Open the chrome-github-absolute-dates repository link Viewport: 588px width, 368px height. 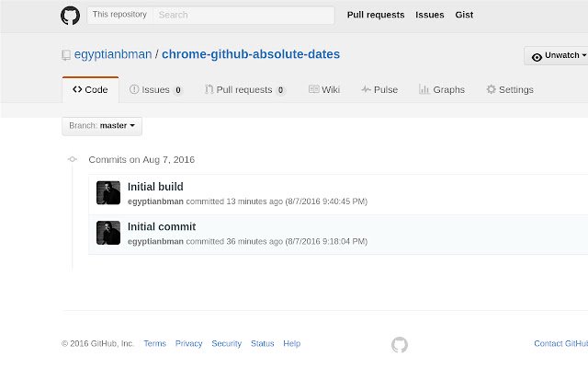[251, 54]
